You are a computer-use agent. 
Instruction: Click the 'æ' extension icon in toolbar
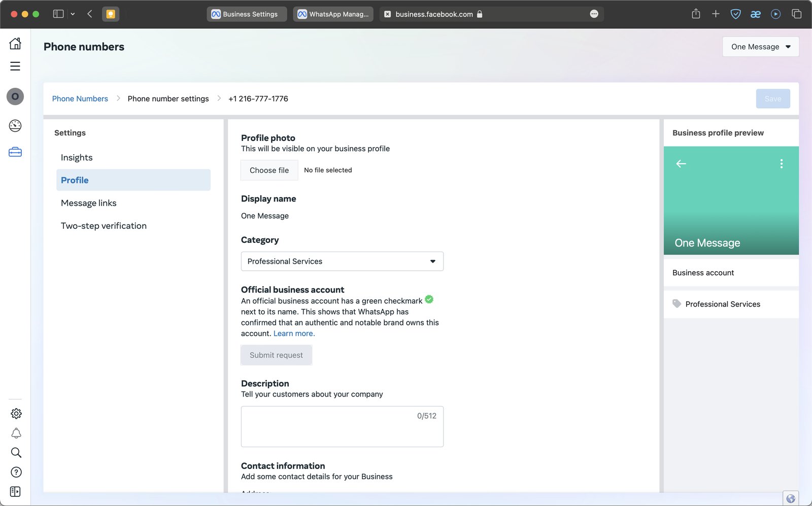(x=756, y=14)
